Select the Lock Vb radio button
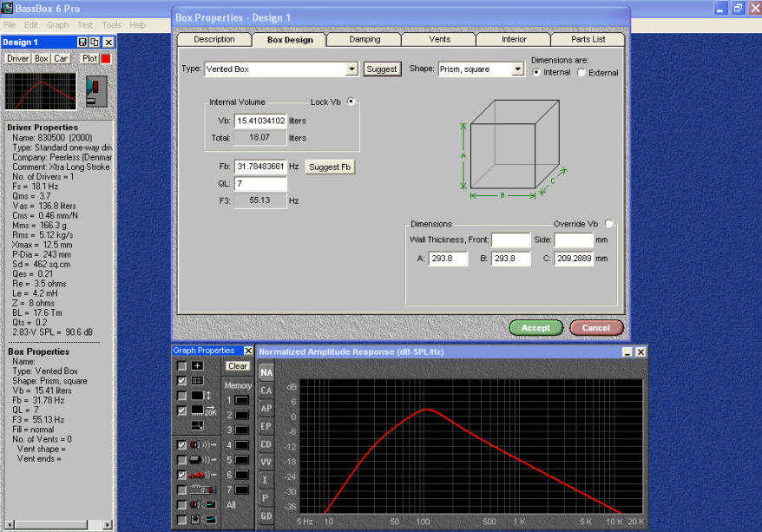This screenshot has height=532, width=762. click(351, 102)
